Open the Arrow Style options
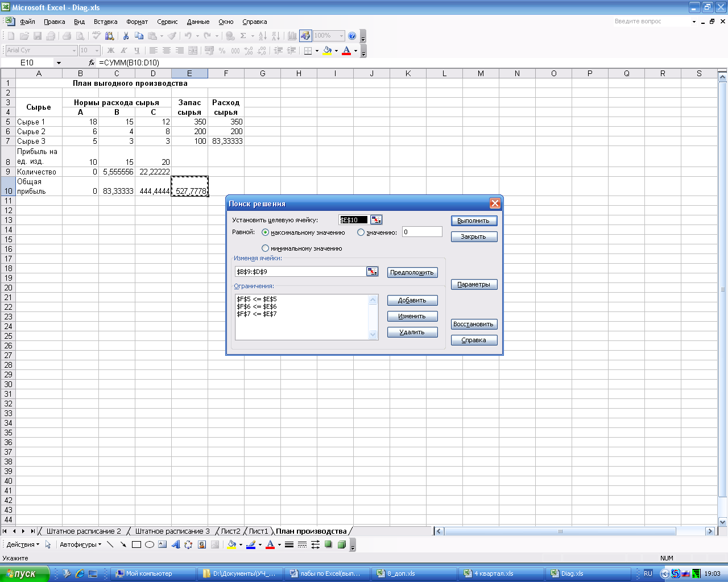The width and height of the screenshot is (728, 582). [x=315, y=544]
